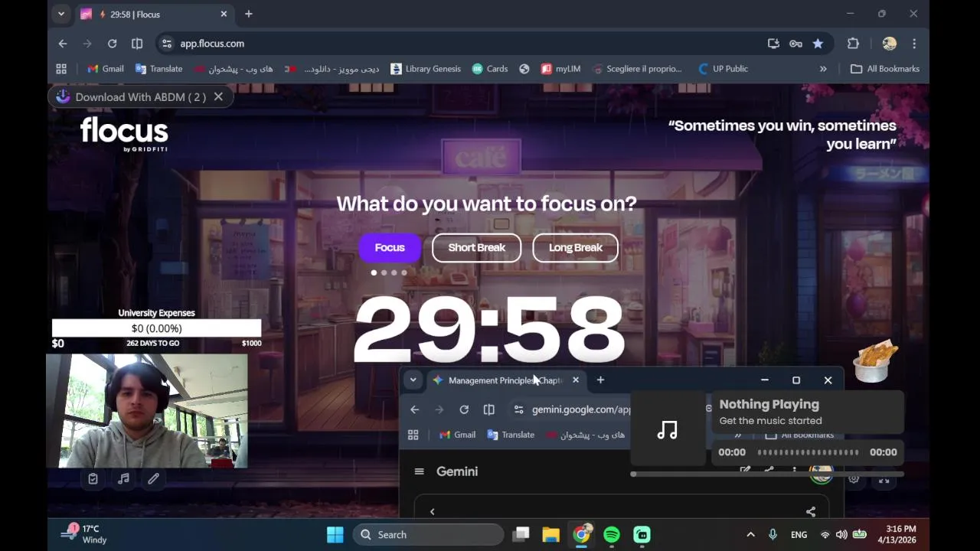Reload the Gemini page
This screenshot has height=551, width=980.
tap(464, 409)
